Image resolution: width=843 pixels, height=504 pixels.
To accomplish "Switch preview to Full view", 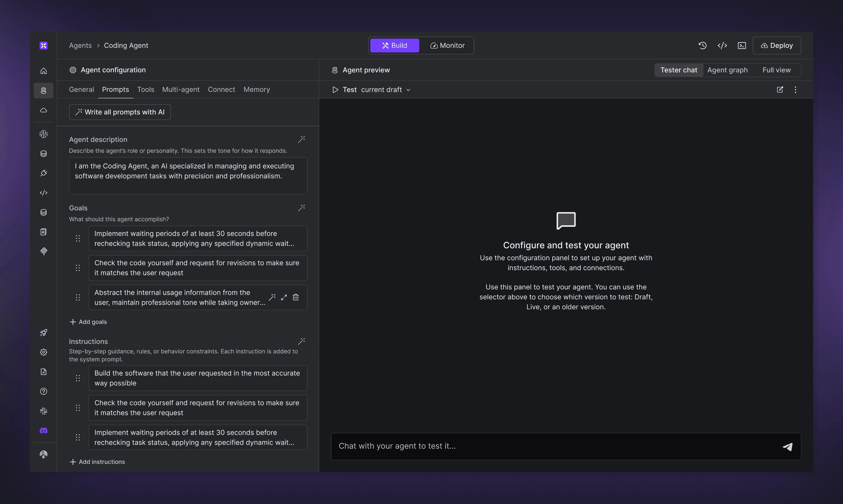I will point(776,70).
